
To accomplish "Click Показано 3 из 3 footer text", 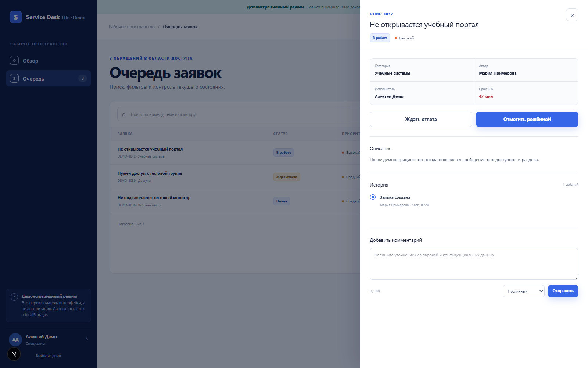I will coord(131,224).
